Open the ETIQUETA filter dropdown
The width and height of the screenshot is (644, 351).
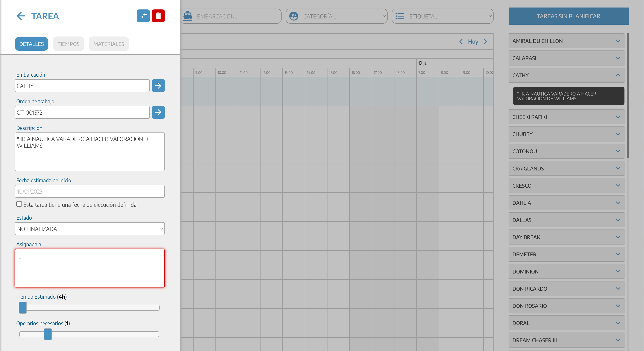(x=442, y=16)
